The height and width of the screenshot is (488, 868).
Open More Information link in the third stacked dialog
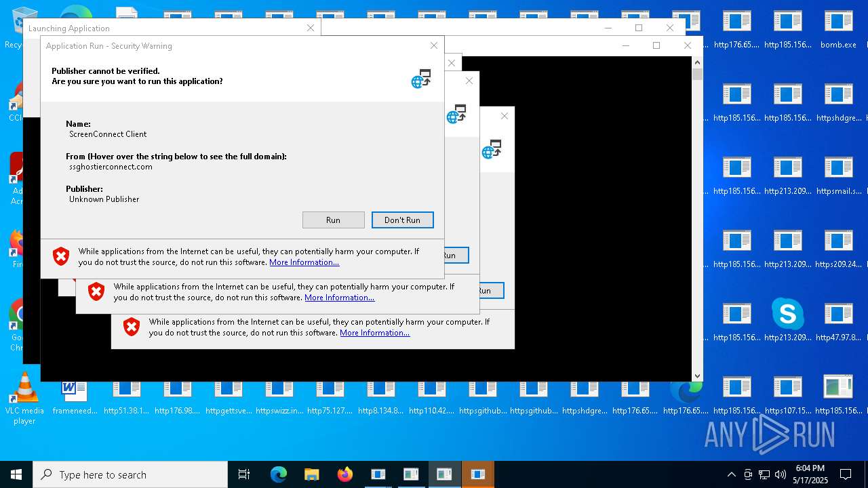click(375, 333)
